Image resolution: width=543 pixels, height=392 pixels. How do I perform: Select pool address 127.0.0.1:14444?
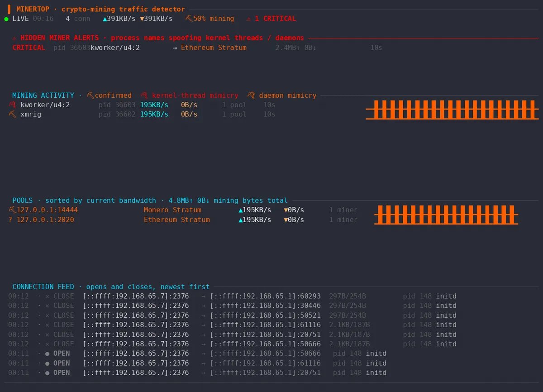click(47, 210)
